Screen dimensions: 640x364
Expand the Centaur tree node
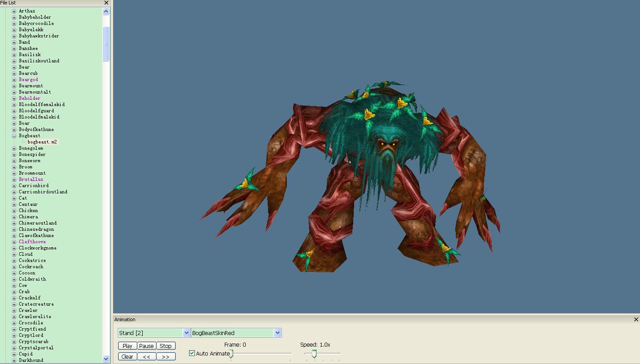pos(14,204)
